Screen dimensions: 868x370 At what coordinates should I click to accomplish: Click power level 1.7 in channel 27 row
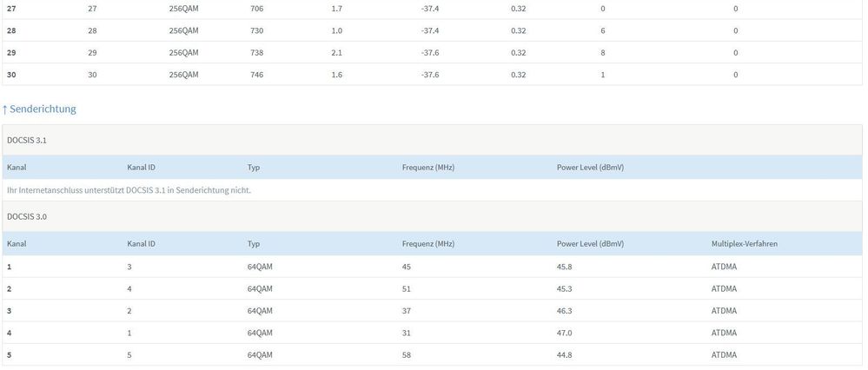pos(336,9)
